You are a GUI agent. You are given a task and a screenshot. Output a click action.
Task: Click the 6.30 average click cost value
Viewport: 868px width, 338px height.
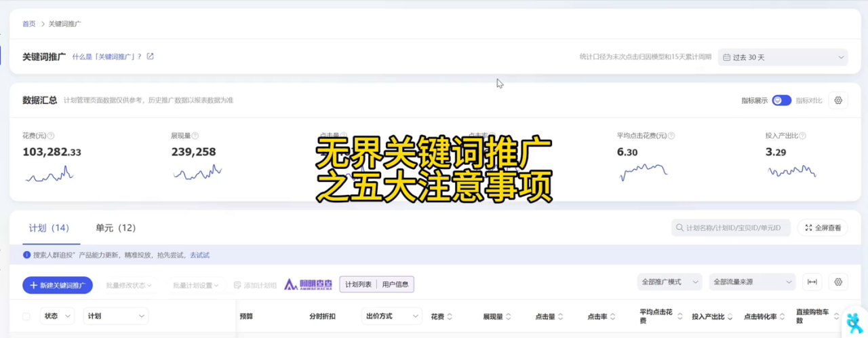pyautogui.click(x=627, y=152)
